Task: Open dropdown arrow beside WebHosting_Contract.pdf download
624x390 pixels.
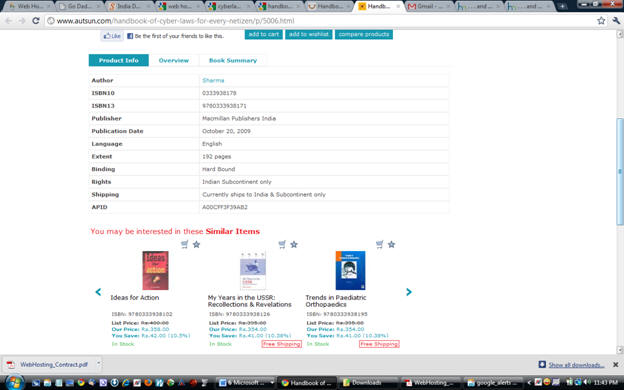Action: point(98,364)
